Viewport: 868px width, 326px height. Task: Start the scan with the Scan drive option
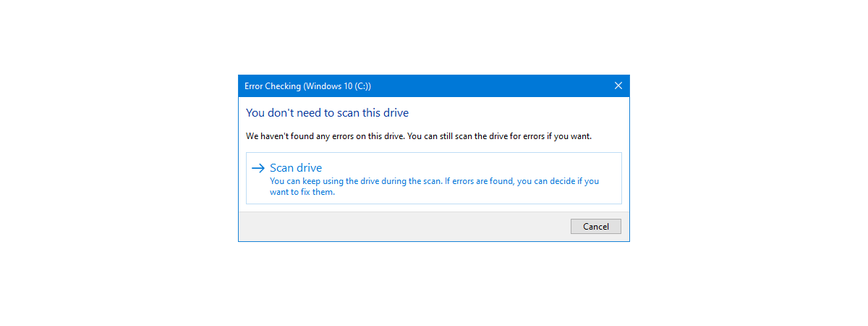[x=433, y=177]
